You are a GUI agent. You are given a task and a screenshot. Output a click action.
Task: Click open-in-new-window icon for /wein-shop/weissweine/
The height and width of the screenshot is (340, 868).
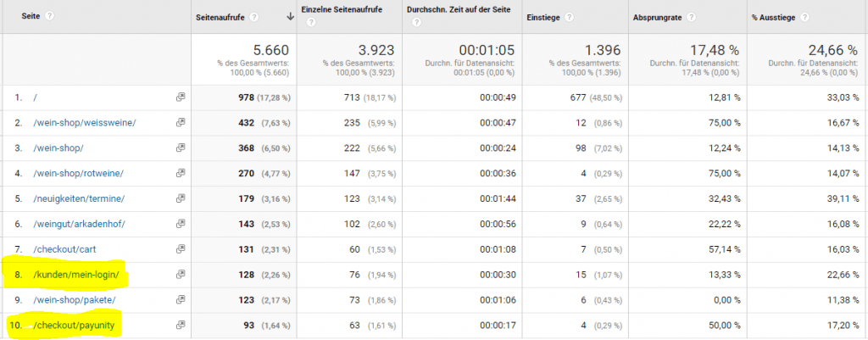pyautogui.click(x=180, y=123)
